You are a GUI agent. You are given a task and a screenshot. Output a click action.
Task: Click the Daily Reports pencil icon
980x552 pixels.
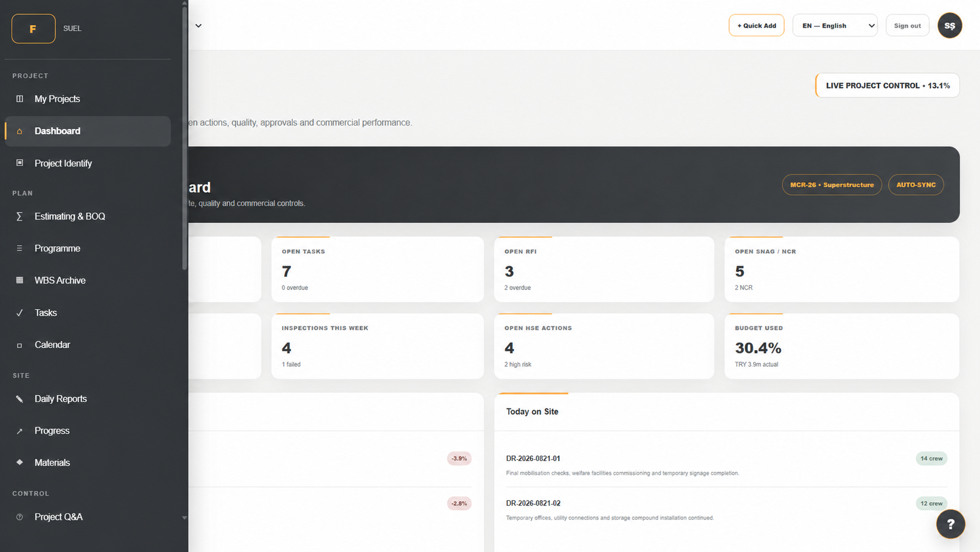click(19, 399)
